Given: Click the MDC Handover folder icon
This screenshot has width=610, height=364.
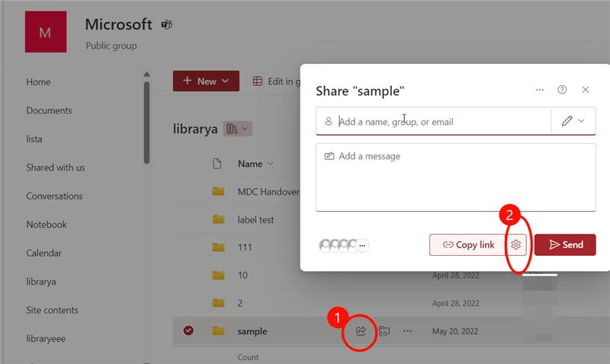Looking at the screenshot, I should (218, 191).
